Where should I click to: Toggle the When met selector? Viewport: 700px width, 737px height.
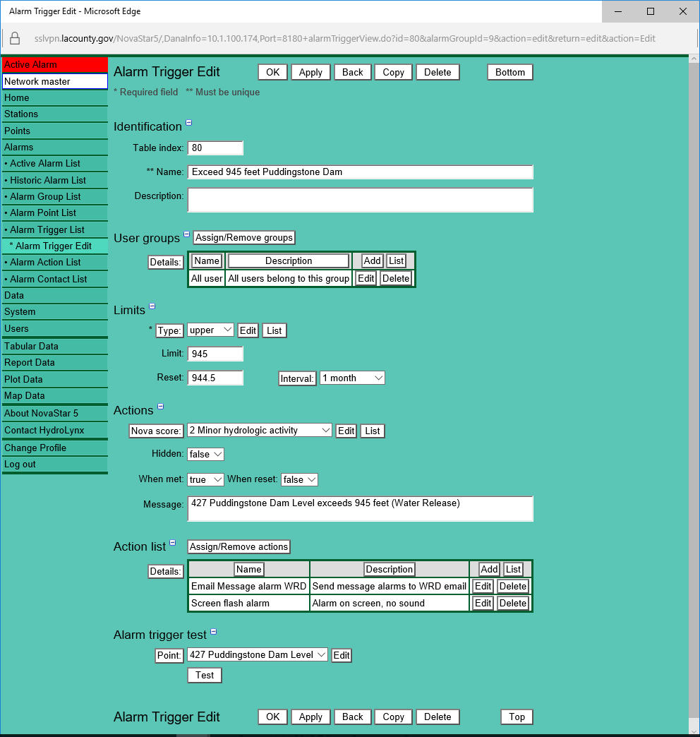pos(205,479)
